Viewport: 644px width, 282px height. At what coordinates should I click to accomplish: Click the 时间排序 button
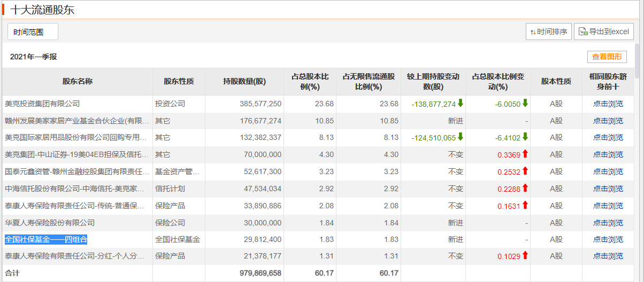pyautogui.click(x=549, y=32)
